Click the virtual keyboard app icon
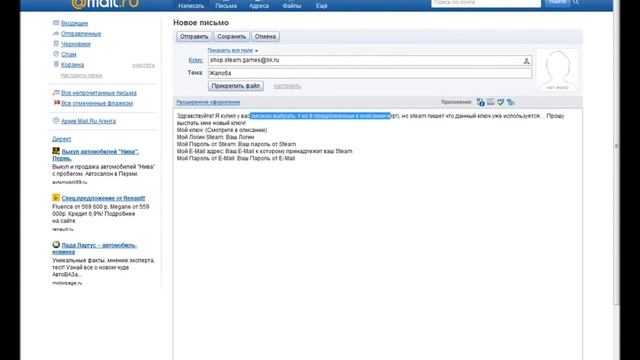The width and height of the screenshot is (640, 360). (491, 102)
